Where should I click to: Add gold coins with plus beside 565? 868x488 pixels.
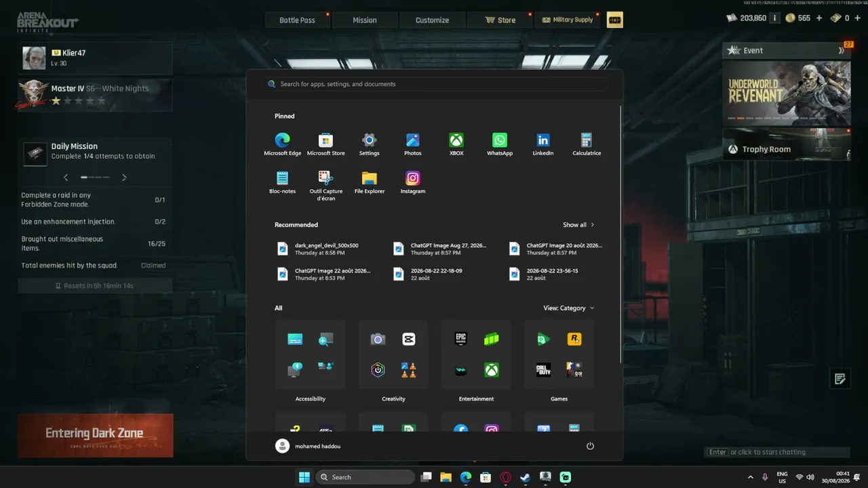pos(819,18)
